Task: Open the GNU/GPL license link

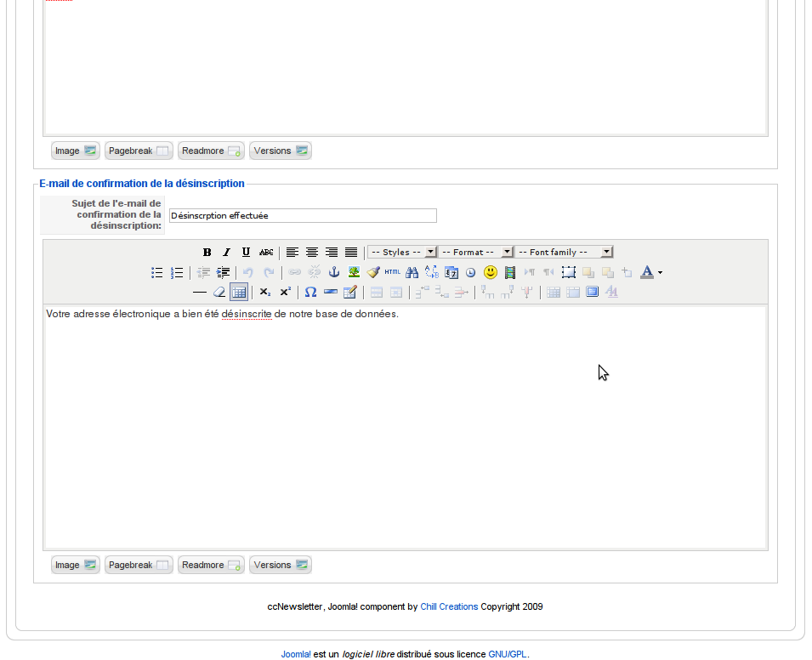Action: coord(508,655)
